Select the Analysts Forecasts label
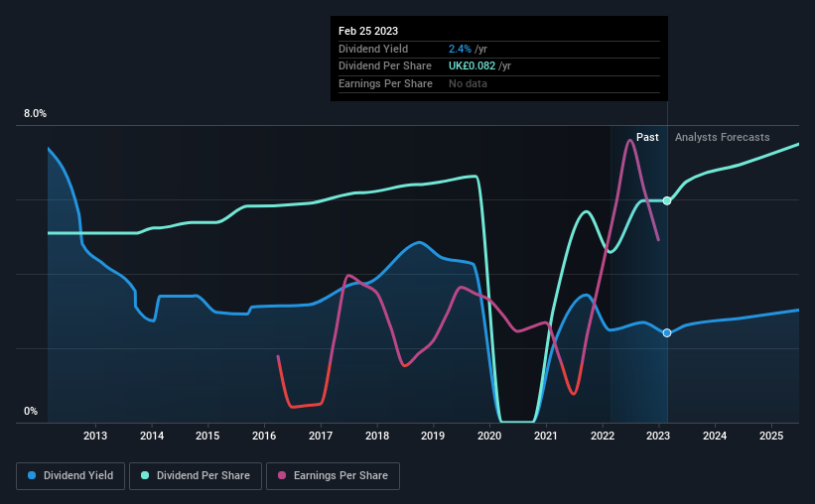 (722, 137)
